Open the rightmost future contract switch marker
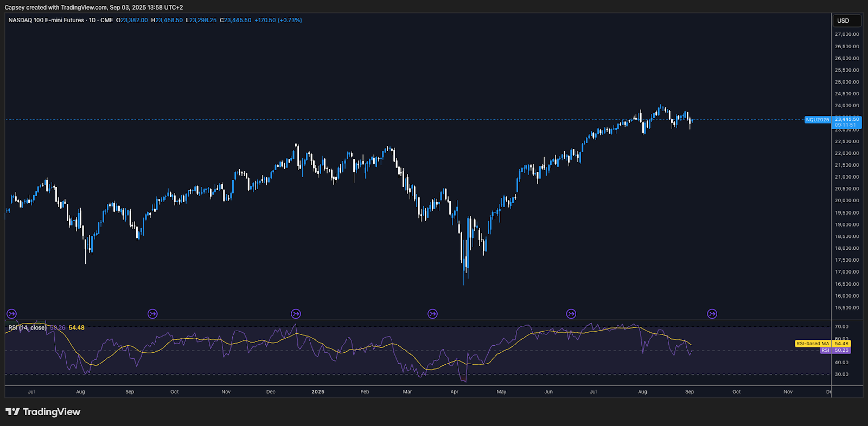Viewport: 868px width, 426px height. 712,314
